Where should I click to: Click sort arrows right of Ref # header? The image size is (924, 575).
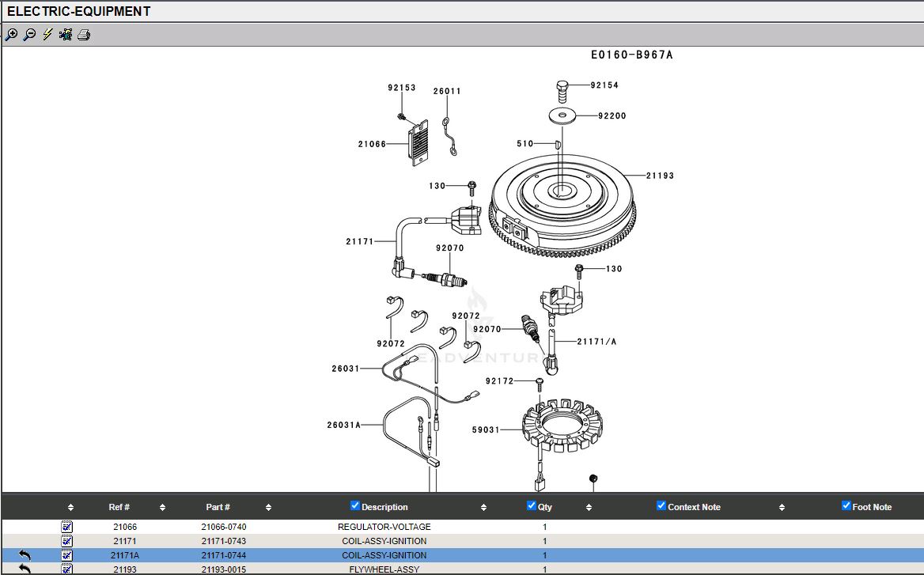click(x=163, y=508)
